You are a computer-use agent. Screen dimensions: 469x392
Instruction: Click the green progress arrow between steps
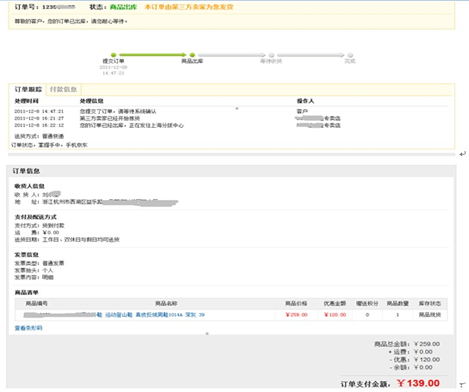[153, 55]
